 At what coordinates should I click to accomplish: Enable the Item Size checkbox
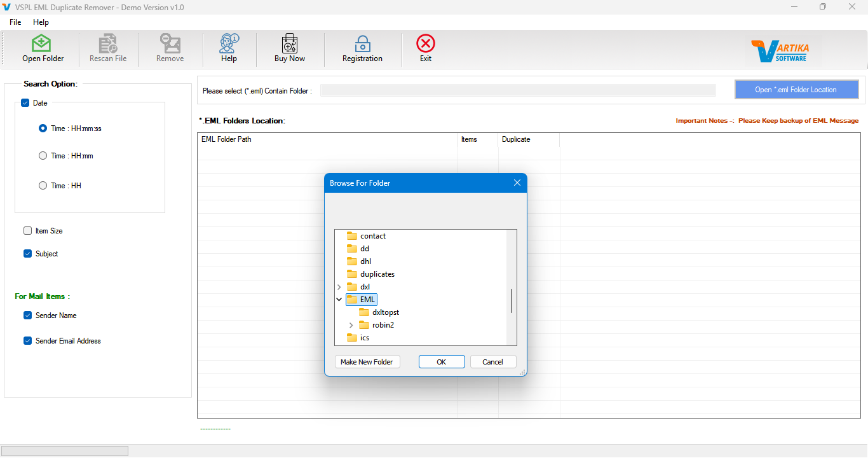pos(27,231)
